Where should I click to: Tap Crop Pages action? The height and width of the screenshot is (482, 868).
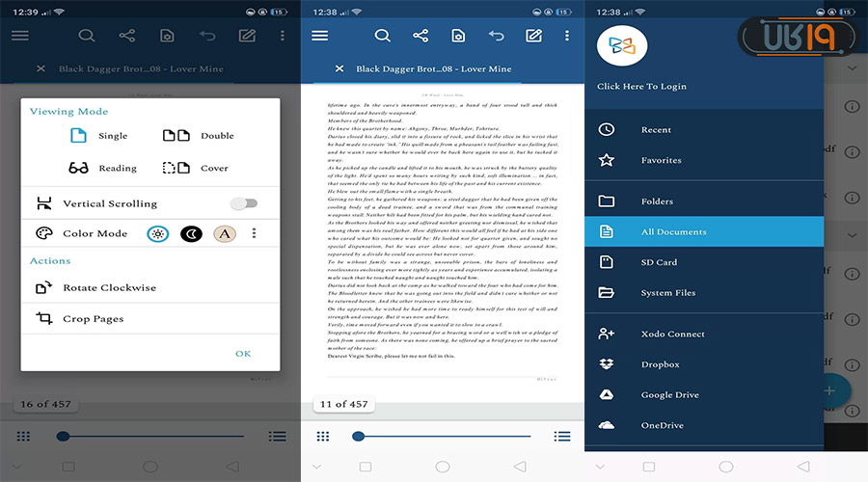[x=93, y=318]
